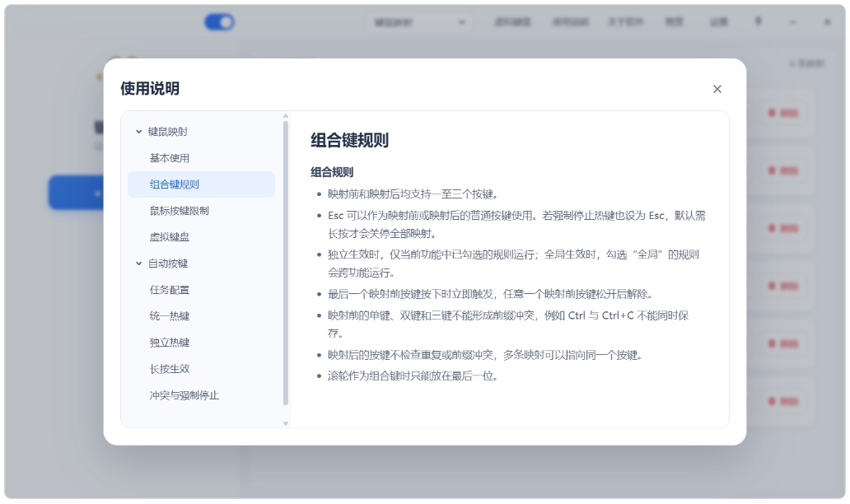Close the 使用说明 dialog with the X

[717, 89]
